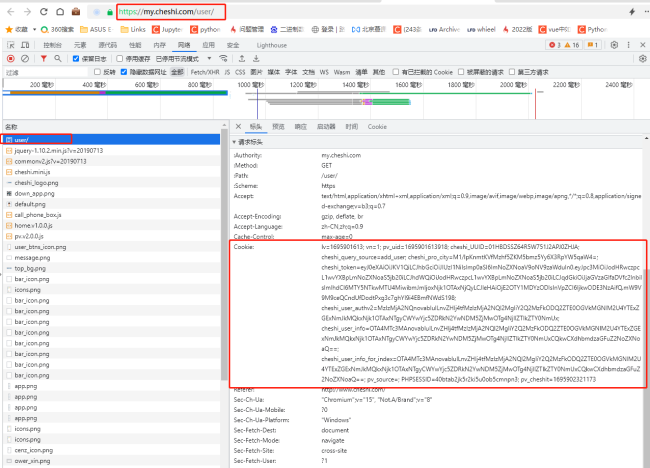This screenshot has width=650, height=468.
Task: Select the call_phone_box.js request
Action: pyautogui.click(x=111, y=215)
